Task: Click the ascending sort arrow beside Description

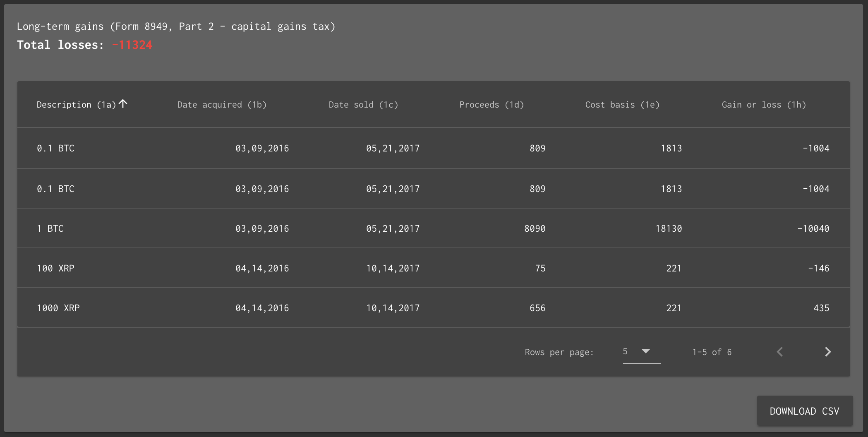Action: coord(123,104)
